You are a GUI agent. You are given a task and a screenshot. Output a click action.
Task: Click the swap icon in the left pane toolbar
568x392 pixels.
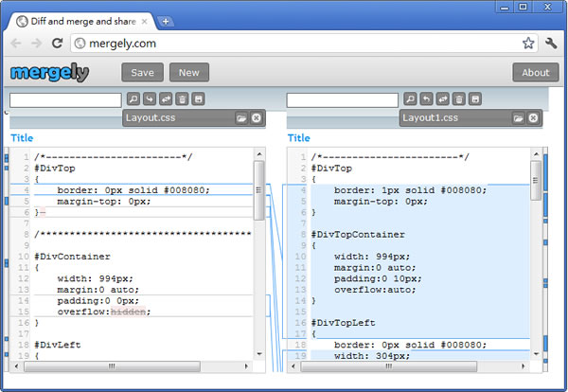(166, 98)
